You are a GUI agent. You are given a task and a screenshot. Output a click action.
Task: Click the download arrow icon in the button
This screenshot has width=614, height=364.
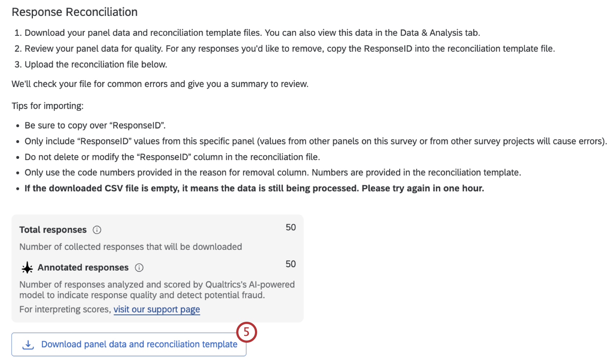28,344
